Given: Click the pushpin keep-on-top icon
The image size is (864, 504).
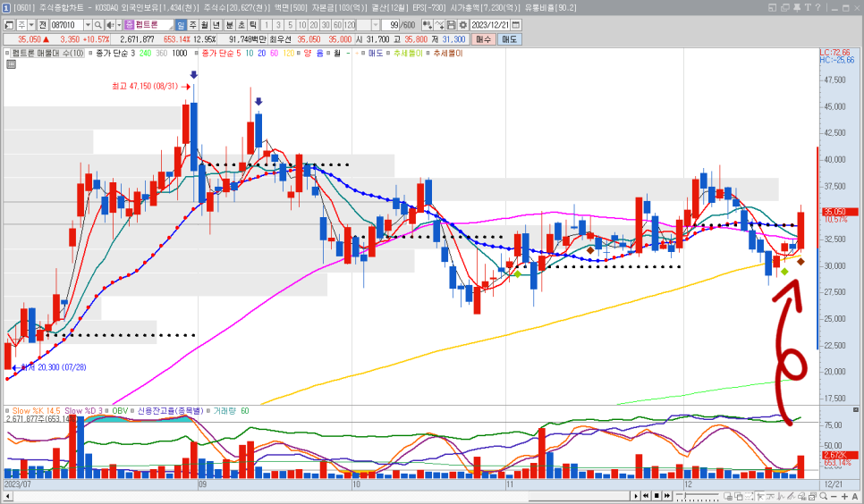Looking at the screenshot, I should coord(797,8).
